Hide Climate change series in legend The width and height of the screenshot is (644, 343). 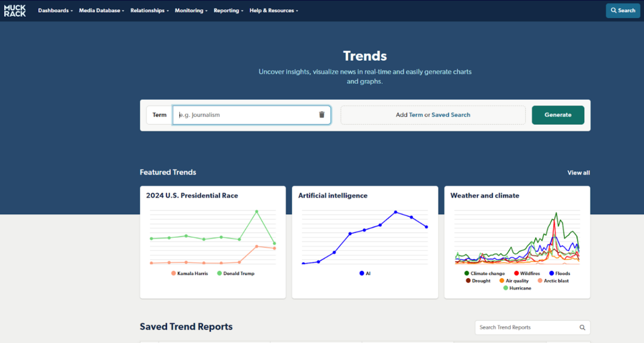[467, 273]
